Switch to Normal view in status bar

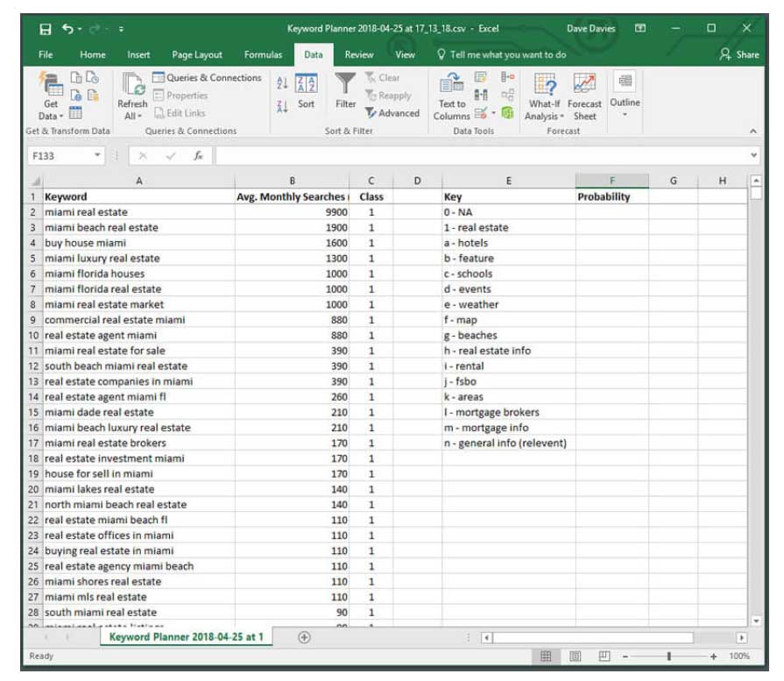pyautogui.click(x=546, y=656)
